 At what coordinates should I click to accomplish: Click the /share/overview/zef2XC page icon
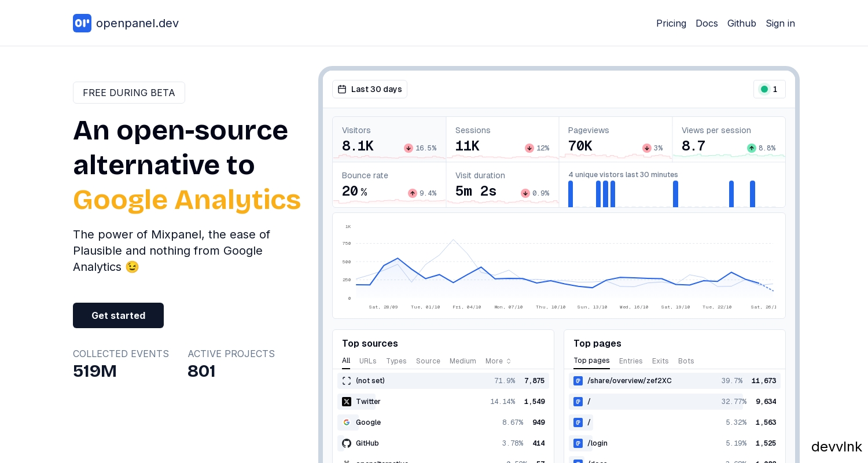pyautogui.click(x=578, y=381)
